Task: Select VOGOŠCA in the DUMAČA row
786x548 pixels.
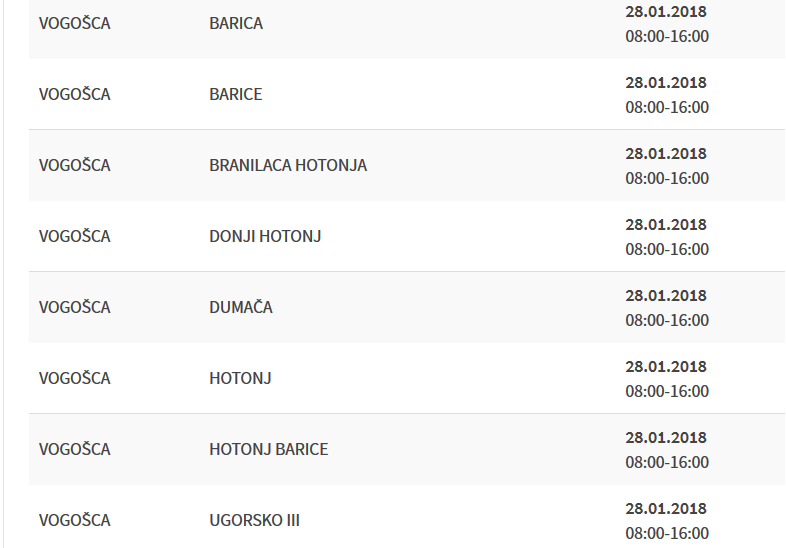Action: 75,307
